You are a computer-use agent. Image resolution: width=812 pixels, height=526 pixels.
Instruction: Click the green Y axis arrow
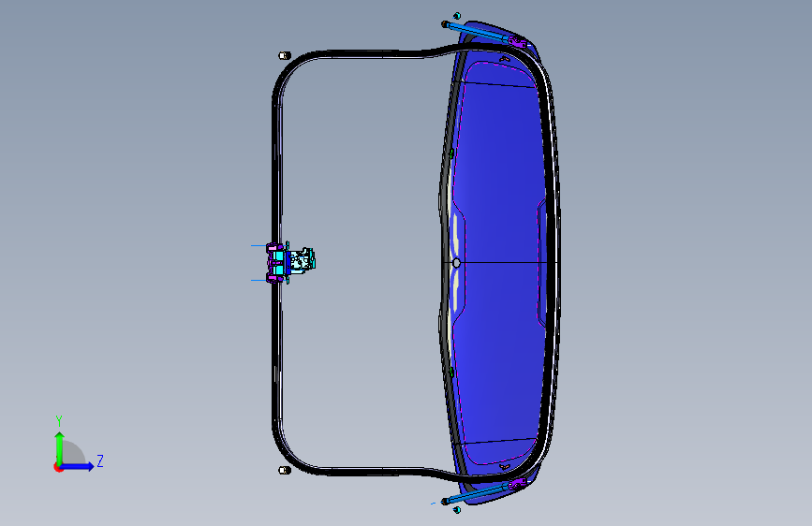tap(59, 448)
